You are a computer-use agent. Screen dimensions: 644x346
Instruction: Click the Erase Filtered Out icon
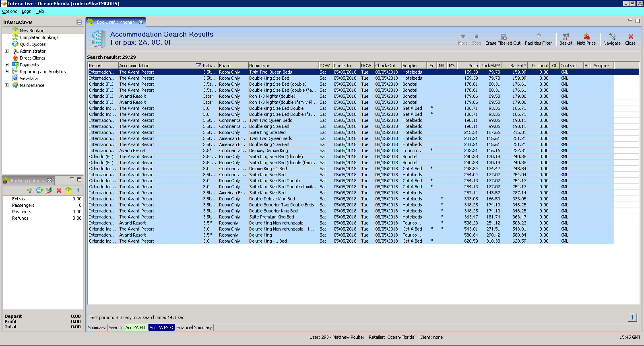point(503,37)
